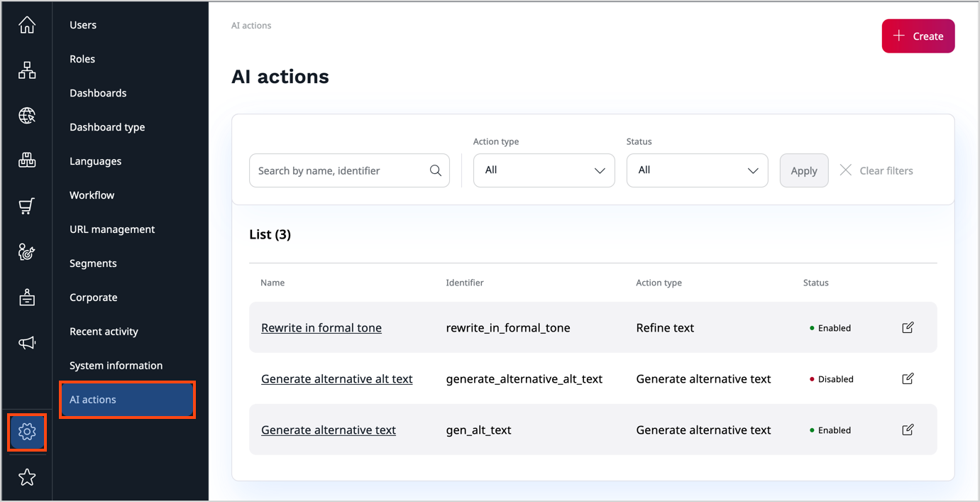This screenshot has height=502, width=980.
Task: Edit the Rewrite in formal tone action
Action: click(907, 327)
